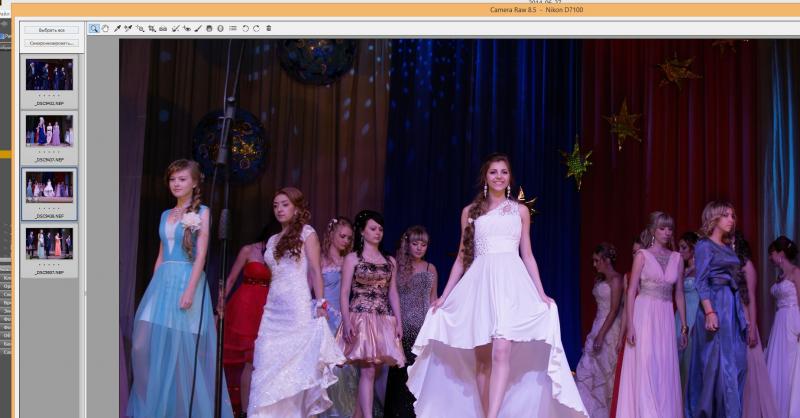
Task: Pick the White Balance eyedropper tool
Action: 117,29
